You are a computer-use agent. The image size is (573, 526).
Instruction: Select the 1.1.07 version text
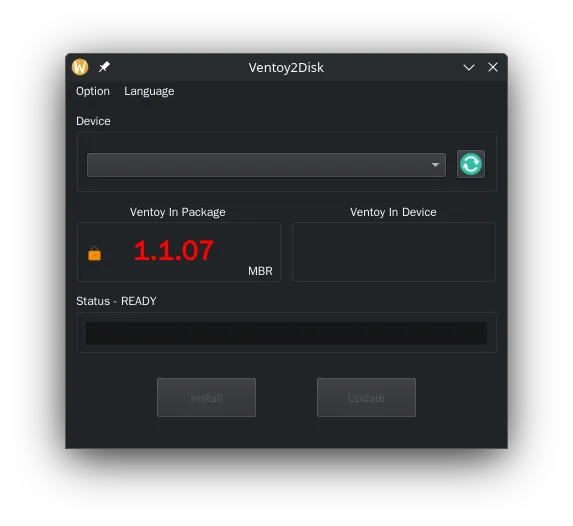[174, 251]
